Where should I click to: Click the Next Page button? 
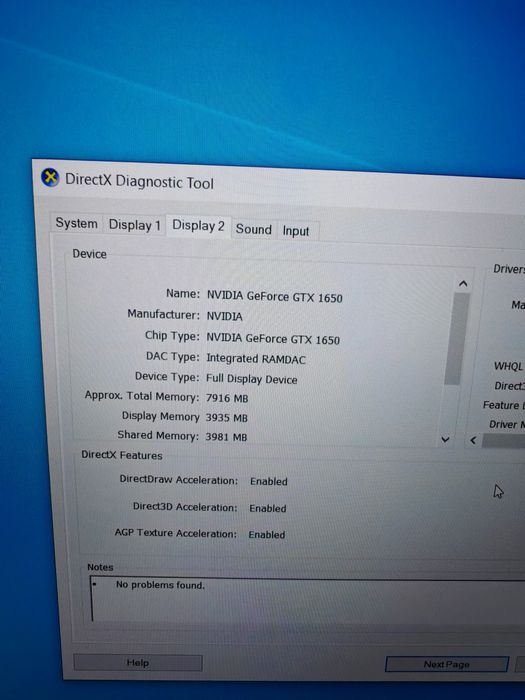pos(446,664)
